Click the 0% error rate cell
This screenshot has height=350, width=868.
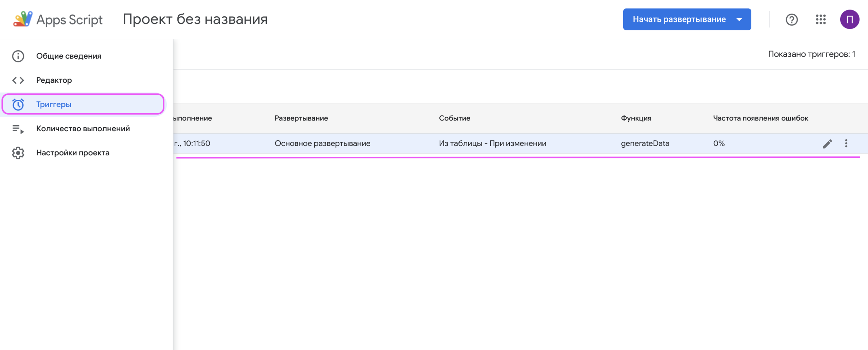click(x=719, y=143)
